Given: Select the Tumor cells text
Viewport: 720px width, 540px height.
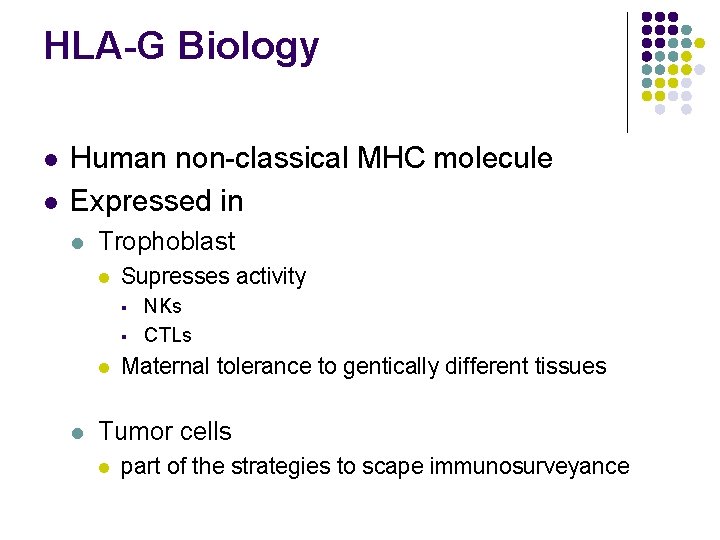Looking at the screenshot, I should [x=165, y=432].
